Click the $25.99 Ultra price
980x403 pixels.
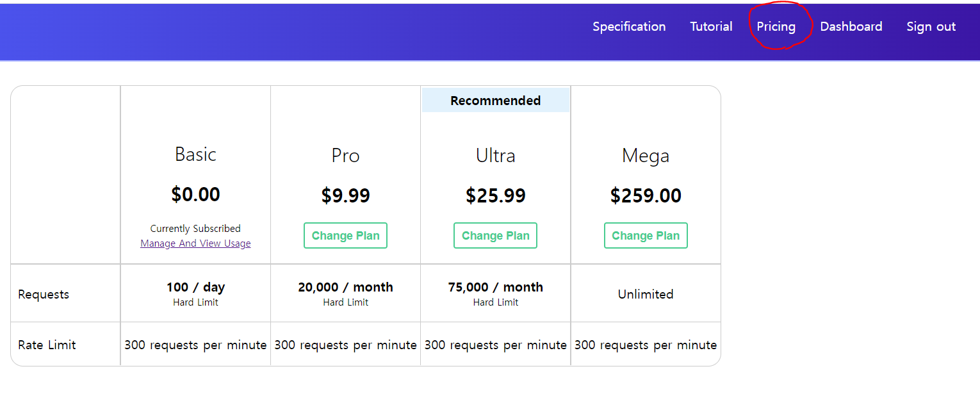(x=496, y=195)
